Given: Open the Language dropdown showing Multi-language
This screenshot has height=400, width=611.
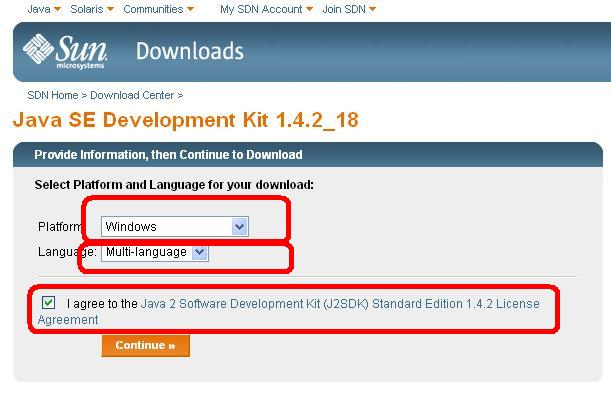Looking at the screenshot, I should 155,252.
